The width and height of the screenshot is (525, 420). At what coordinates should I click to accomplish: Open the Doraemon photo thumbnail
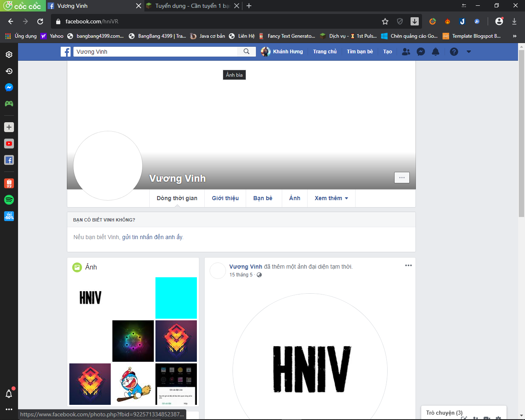click(x=133, y=384)
